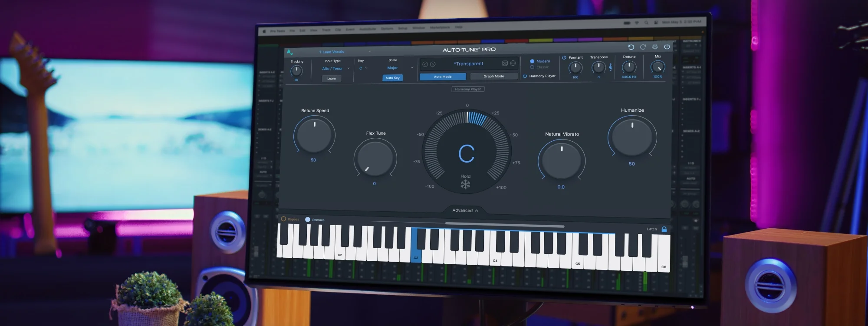Click the Natural Vibrato value 0.0
Image resolution: width=868 pixels, height=326 pixels.
pyautogui.click(x=561, y=187)
